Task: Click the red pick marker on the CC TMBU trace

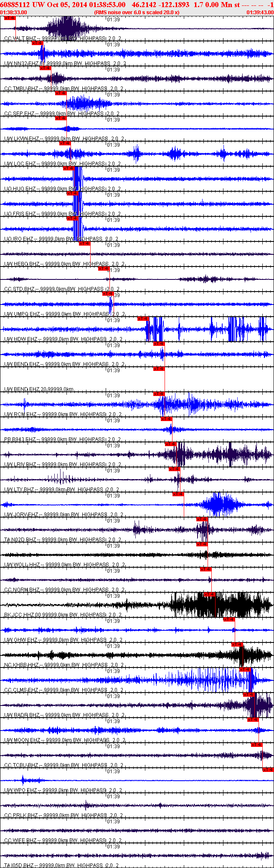Action: click(x=45, y=68)
